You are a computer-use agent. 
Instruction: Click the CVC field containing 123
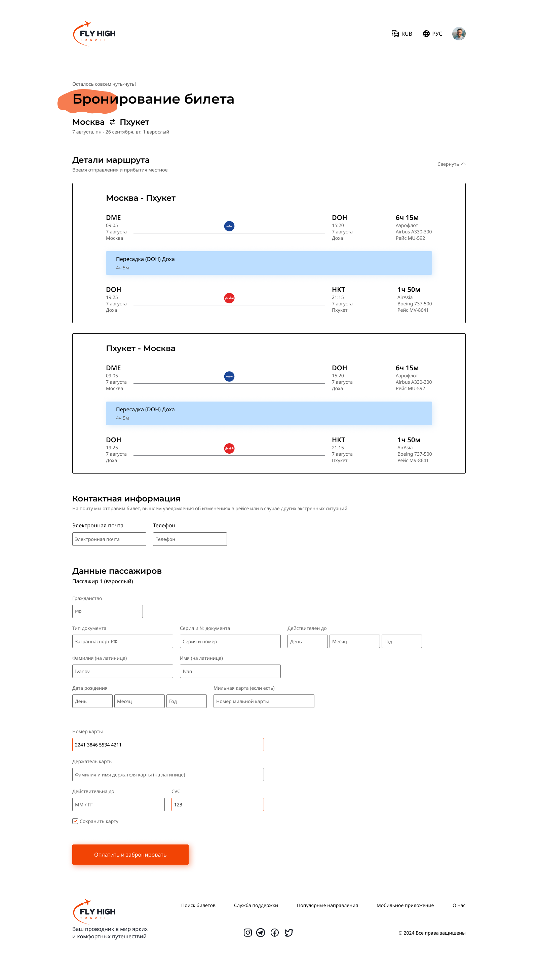(218, 805)
